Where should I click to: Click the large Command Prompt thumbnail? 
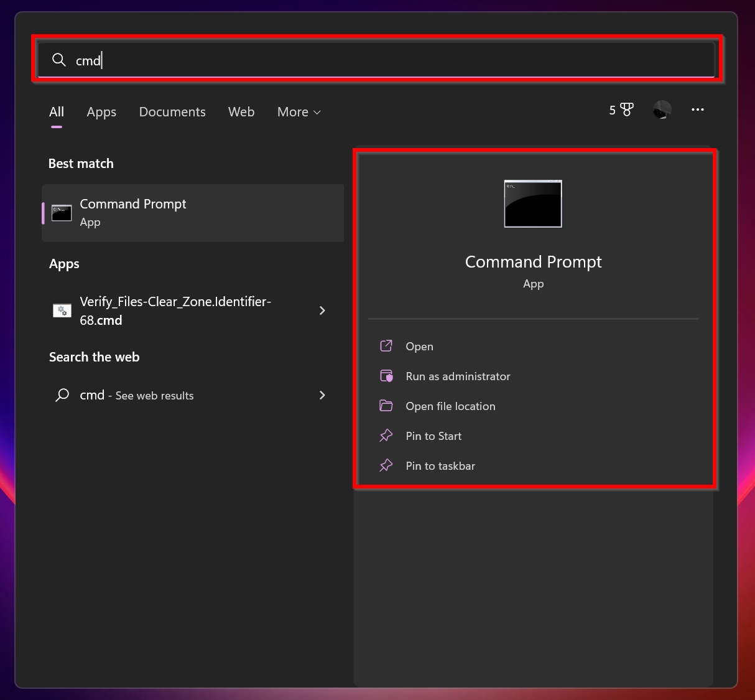click(533, 204)
